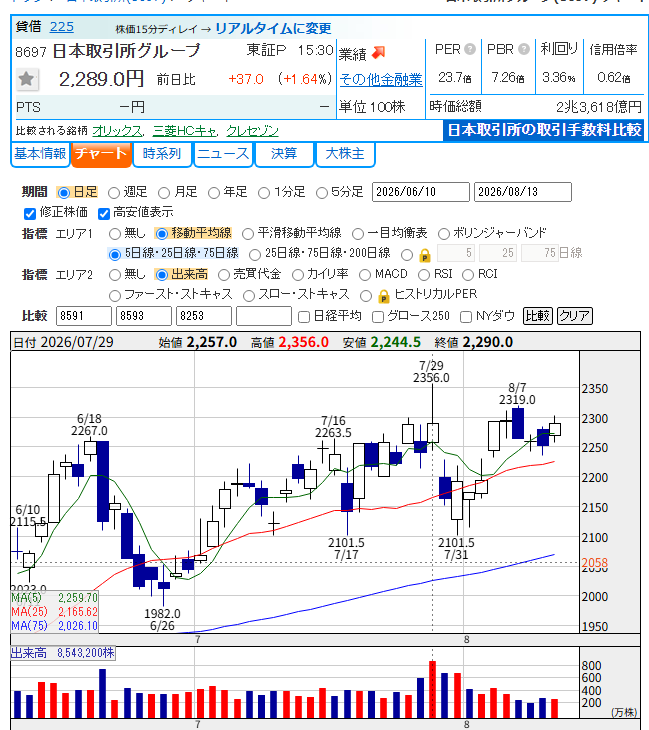Click the tallest red volume bar
649x730 pixels.
pyautogui.click(x=433, y=689)
